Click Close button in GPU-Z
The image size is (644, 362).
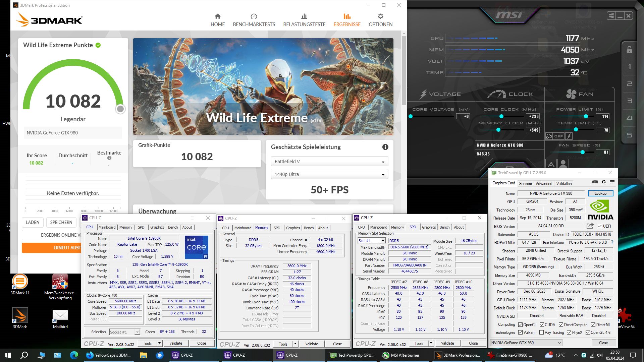(x=603, y=343)
